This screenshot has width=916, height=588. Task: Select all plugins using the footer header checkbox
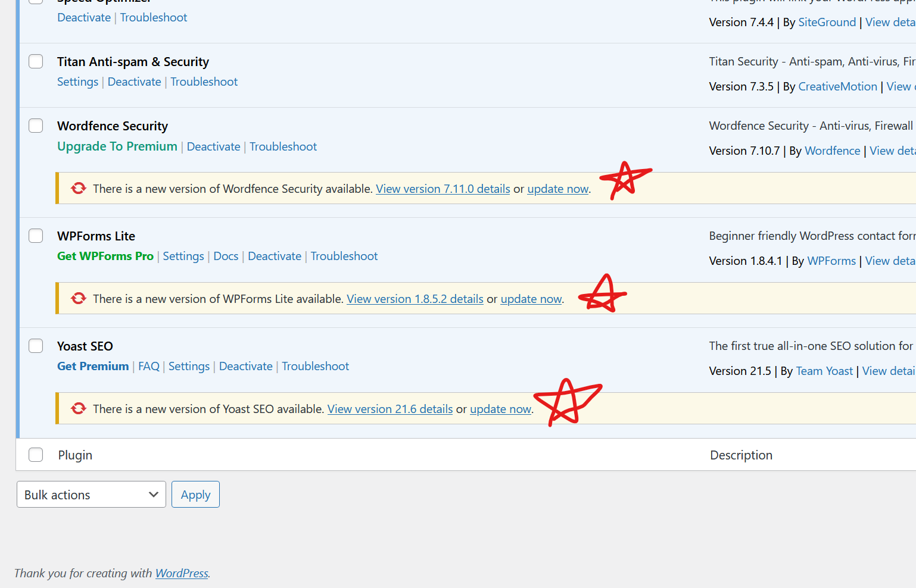(x=36, y=455)
